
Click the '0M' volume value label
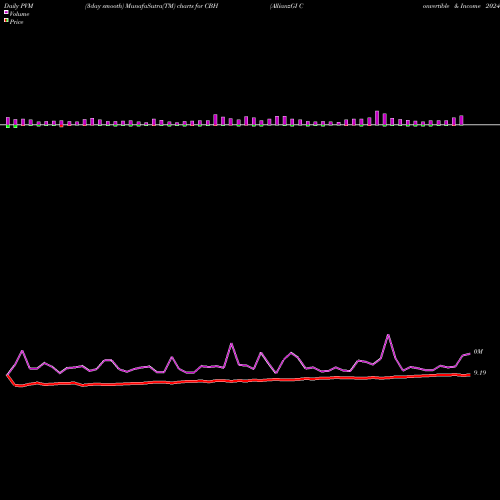coord(478,352)
